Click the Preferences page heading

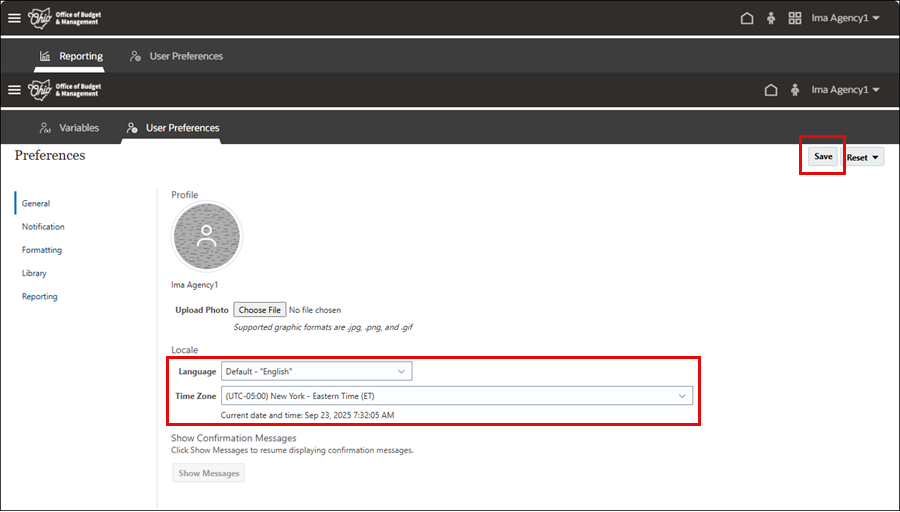click(50, 156)
